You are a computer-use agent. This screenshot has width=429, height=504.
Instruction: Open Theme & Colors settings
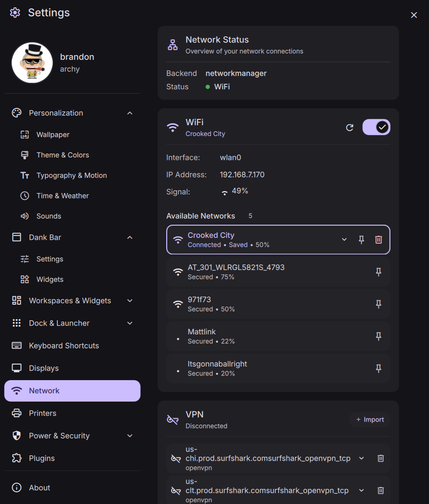pos(62,155)
